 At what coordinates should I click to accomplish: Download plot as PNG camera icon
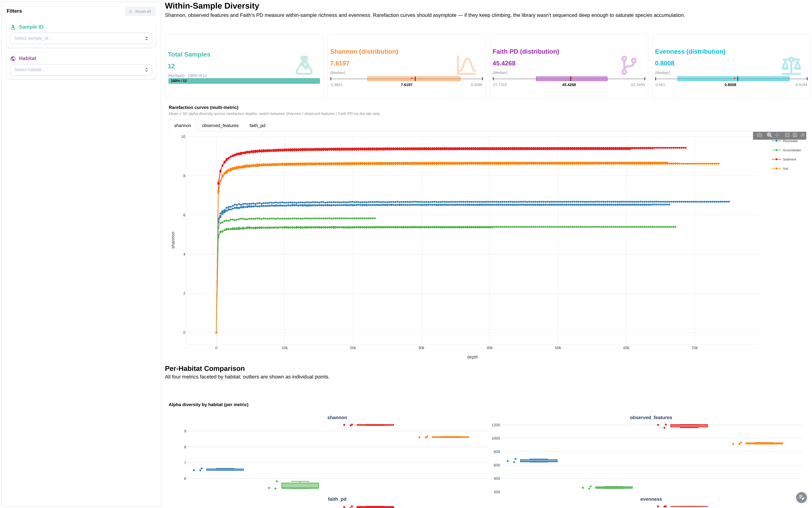759,135
